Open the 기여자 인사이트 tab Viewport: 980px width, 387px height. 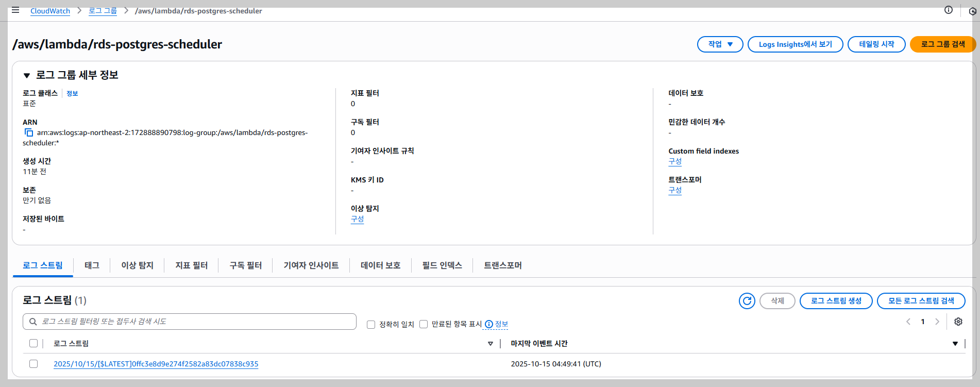click(x=311, y=265)
